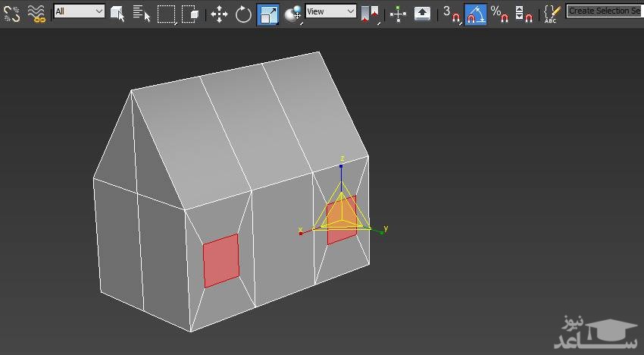This screenshot has height=355, width=644.
Task: Click the Create Selection Set input field
Action: tap(604, 11)
